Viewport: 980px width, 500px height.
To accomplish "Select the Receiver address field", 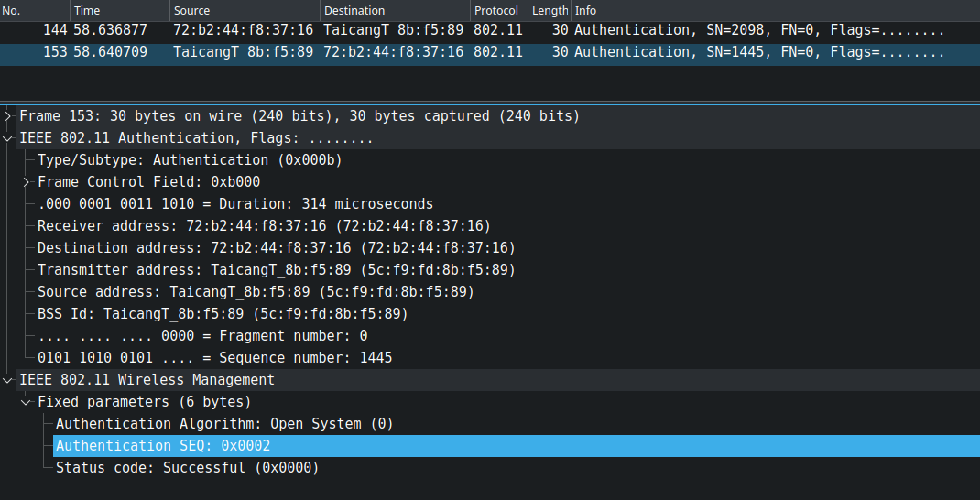I will coord(264,226).
